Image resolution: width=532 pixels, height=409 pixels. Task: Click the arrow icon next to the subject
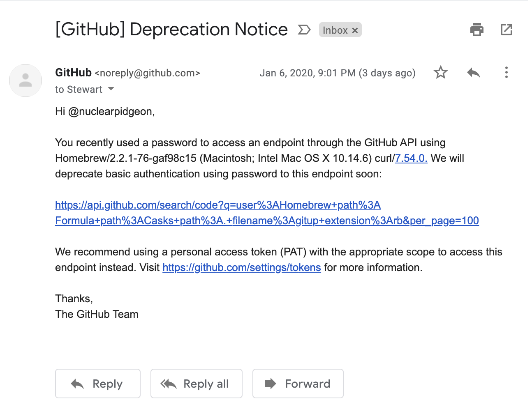pyautogui.click(x=304, y=30)
